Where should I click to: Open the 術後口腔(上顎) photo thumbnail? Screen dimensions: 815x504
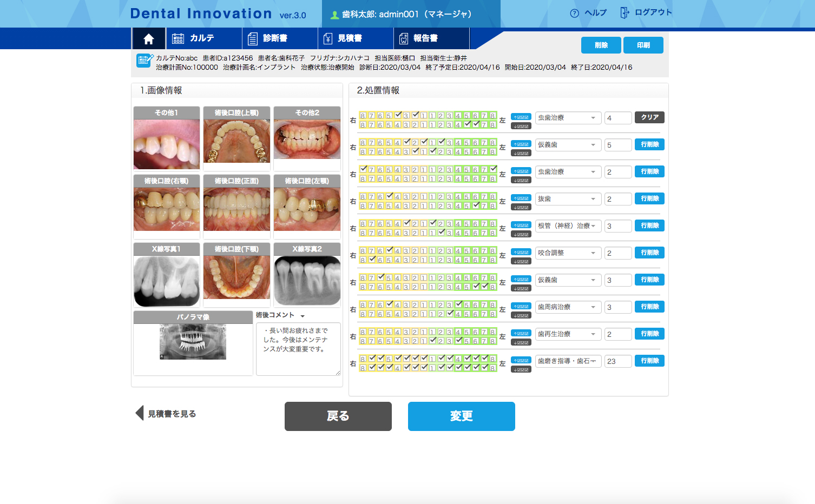[237, 141]
